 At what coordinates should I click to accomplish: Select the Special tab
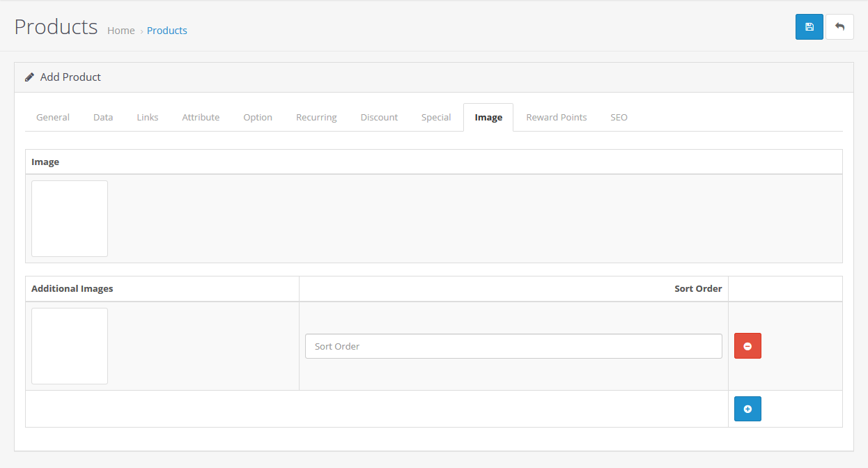436,117
